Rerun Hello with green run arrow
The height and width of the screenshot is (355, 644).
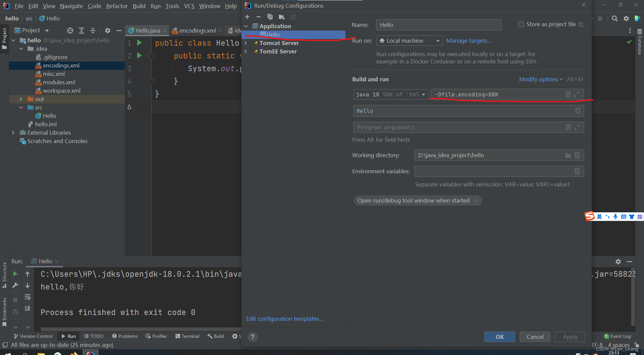pos(15,274)
